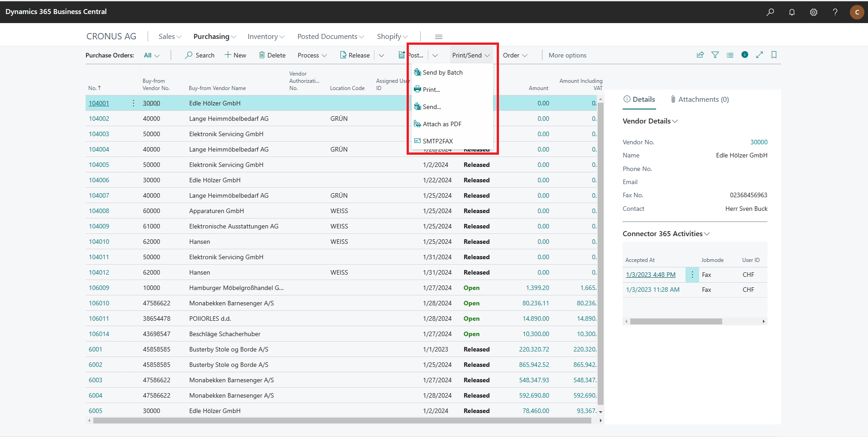Open vendor 30000 link in Vendor Details

coord(759,142)
